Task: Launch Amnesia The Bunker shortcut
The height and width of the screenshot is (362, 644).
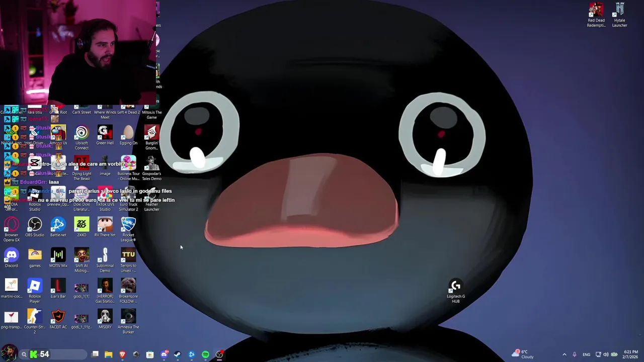Action: pyautogui.click(x=128, y=322)
